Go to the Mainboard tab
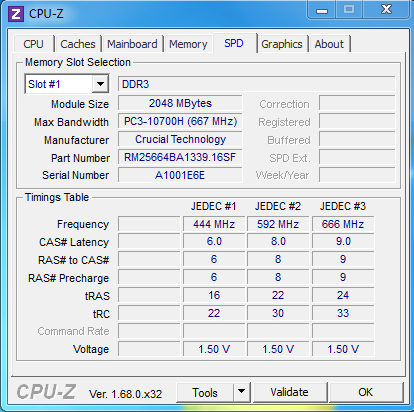The height and width of the screenshot is (412, 414). click(x=132, y=44)
